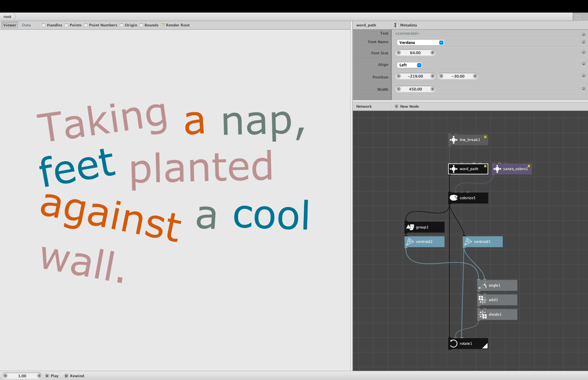Click the rotate1 node icon
This screenshot has width=588, height=380.
[453, 344]
